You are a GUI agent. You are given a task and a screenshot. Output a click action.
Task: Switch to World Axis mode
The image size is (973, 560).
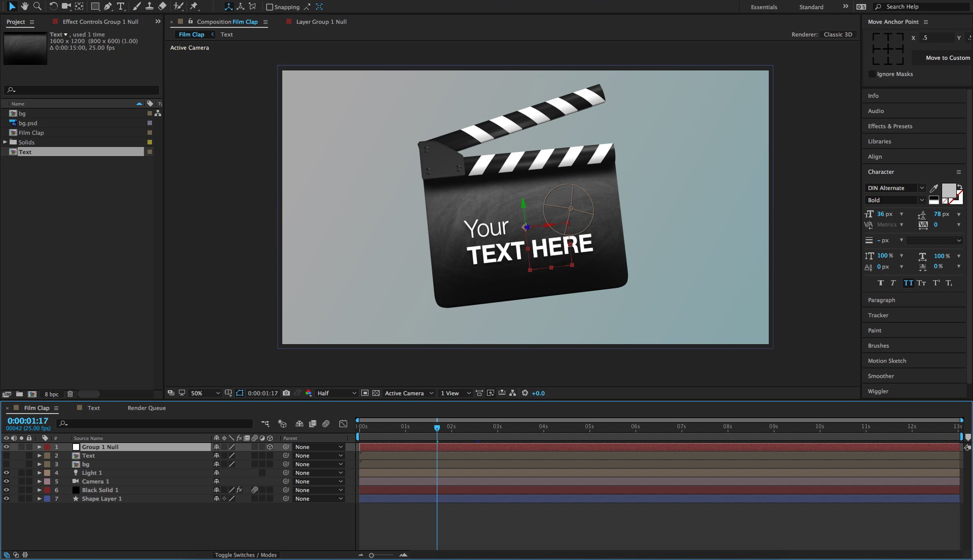point(240,7)
